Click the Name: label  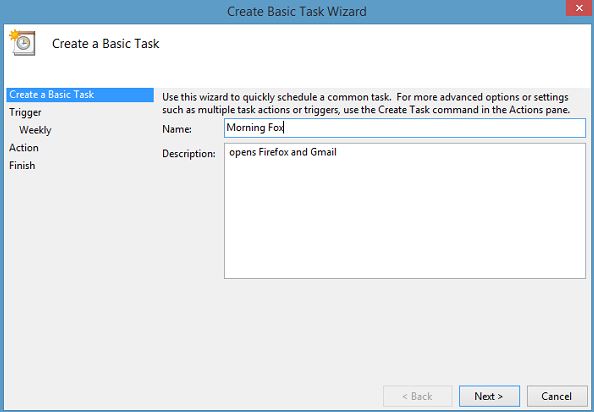tap(177, 129)
